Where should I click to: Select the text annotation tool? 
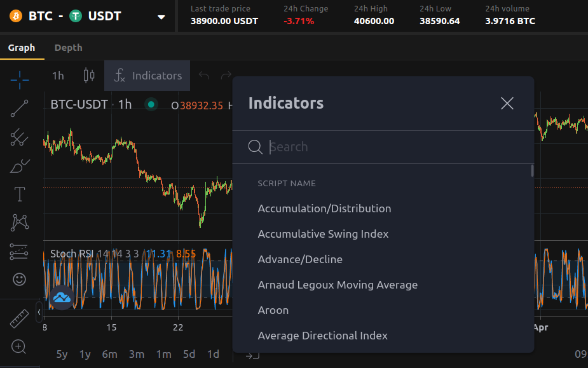point(19,193)
